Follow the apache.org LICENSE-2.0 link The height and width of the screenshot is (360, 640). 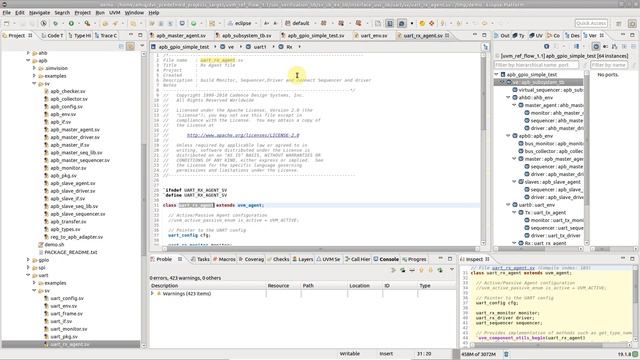(243, 135)
